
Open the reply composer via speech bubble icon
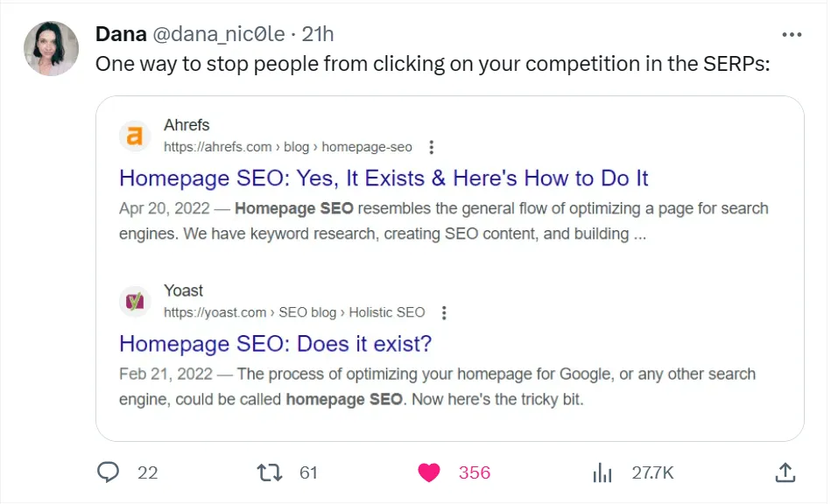point(108,472)
